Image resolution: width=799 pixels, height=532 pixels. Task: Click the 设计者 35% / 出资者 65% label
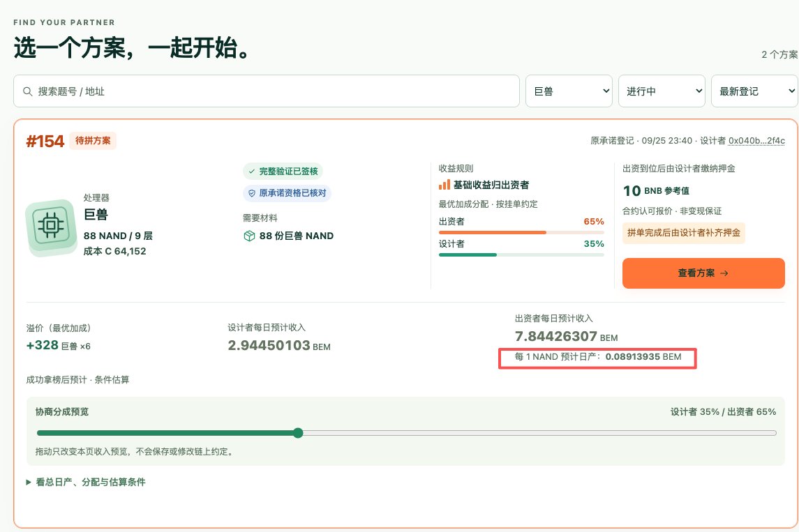723,412
